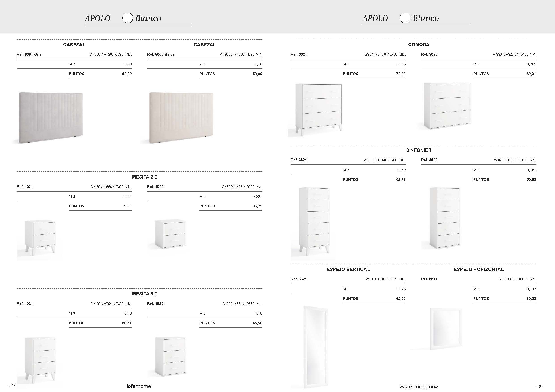Click the SINFONIER section heading

click(x=419, y=150)
